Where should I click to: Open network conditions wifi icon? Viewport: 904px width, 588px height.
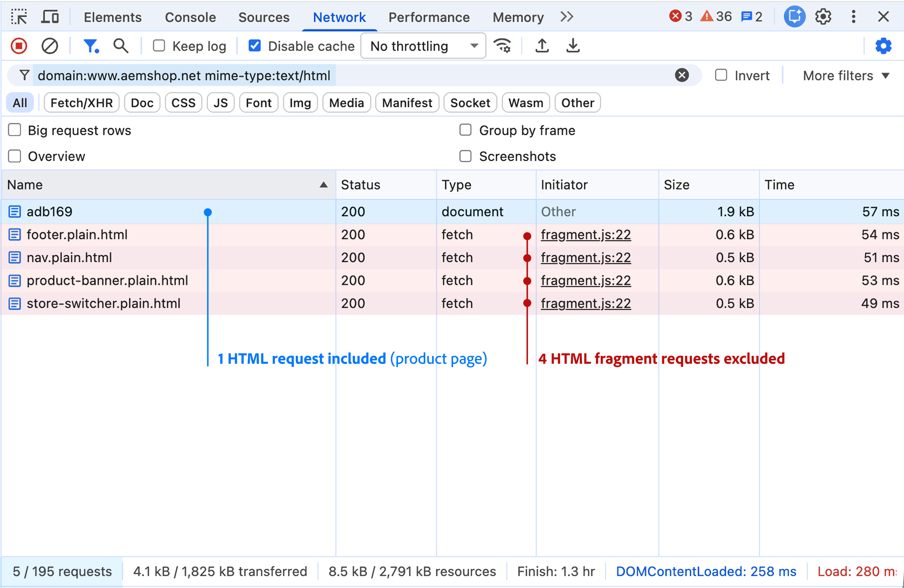click(502, 46)
